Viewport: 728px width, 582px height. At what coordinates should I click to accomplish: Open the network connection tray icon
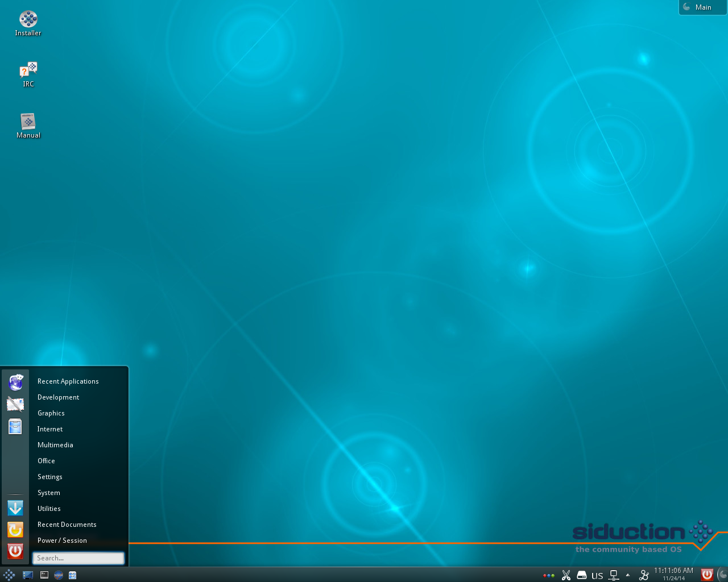[614, 575]
